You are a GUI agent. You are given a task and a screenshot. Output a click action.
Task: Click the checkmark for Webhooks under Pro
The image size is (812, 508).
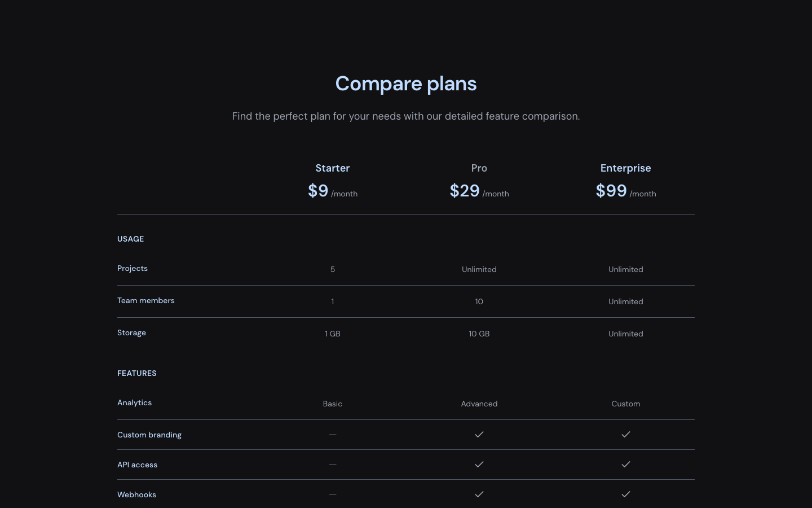[479, 494]
